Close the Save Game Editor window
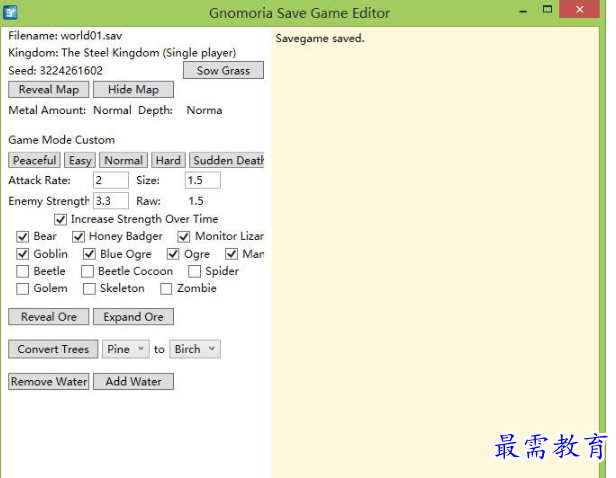The width and height of the screenshot is (616, 478). (x=579, y=9)
